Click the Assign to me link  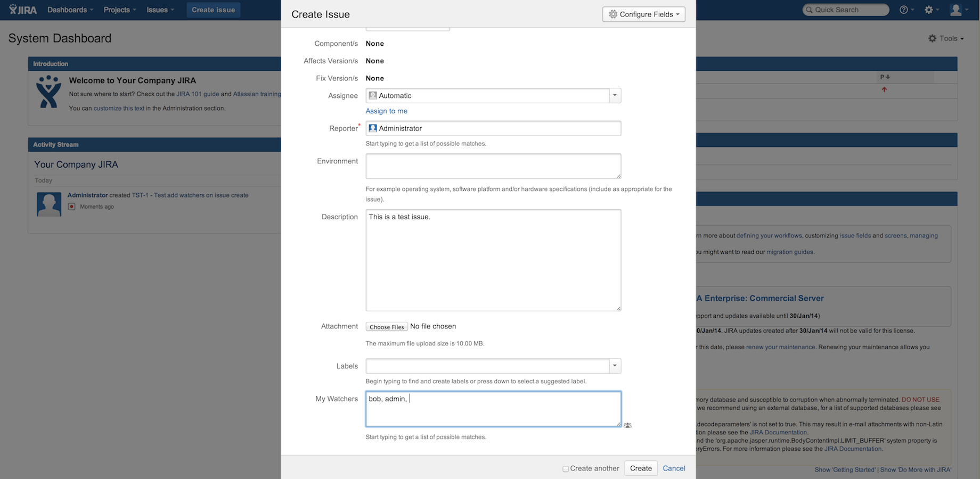(x=386, y=111)
